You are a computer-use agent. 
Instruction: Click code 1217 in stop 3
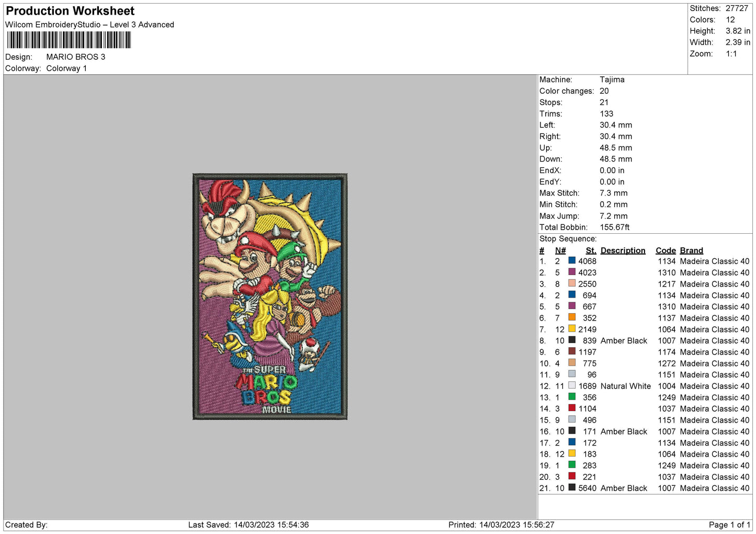[667, 284]
